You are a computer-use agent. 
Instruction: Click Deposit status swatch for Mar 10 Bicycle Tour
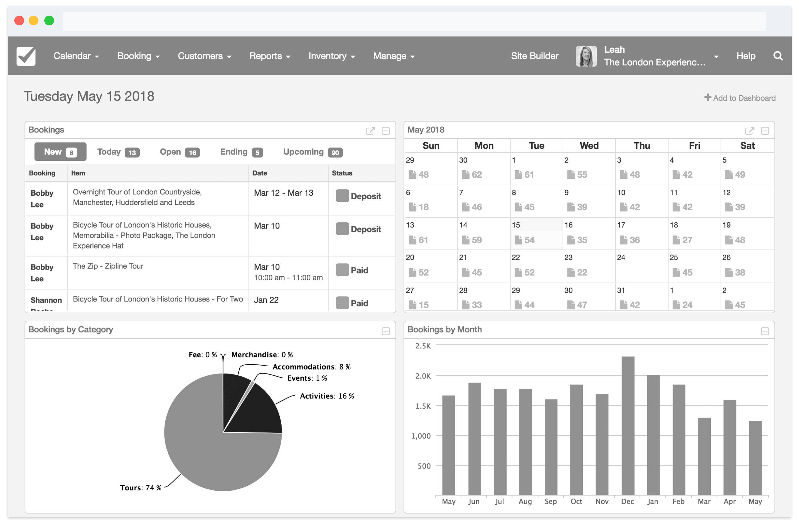pyautogui.click(x=342, y=229)
